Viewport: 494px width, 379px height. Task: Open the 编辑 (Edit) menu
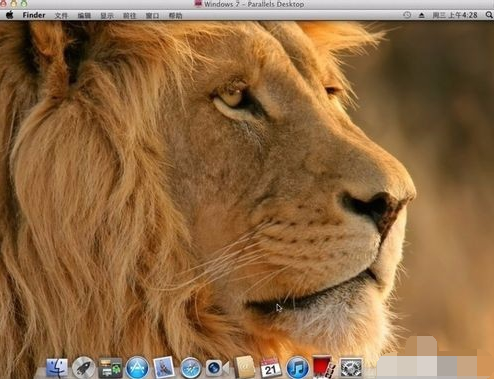point(84,16)
